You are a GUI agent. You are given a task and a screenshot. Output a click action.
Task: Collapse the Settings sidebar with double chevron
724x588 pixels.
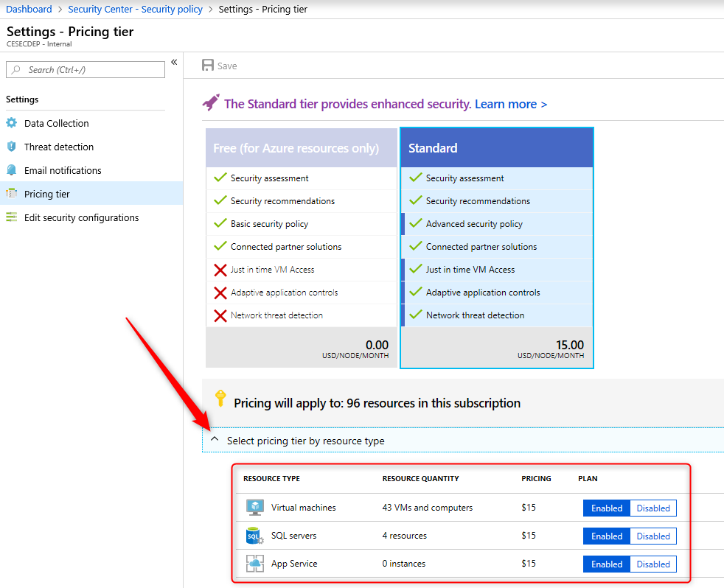[x=174, y=62]
